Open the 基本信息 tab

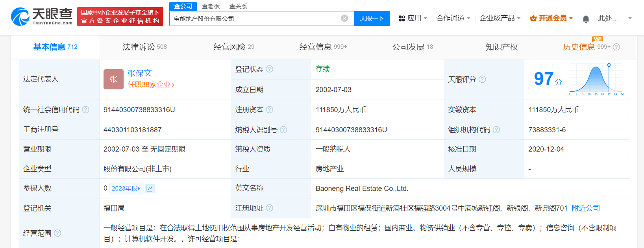(x=55, y=47)
